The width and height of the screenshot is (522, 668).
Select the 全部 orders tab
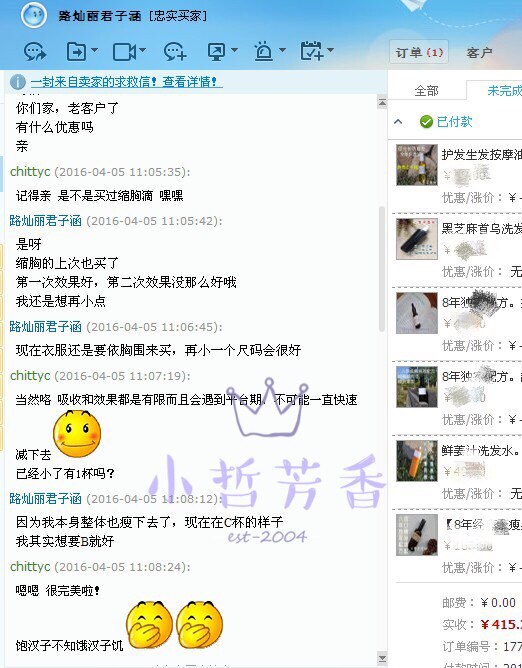427,91
